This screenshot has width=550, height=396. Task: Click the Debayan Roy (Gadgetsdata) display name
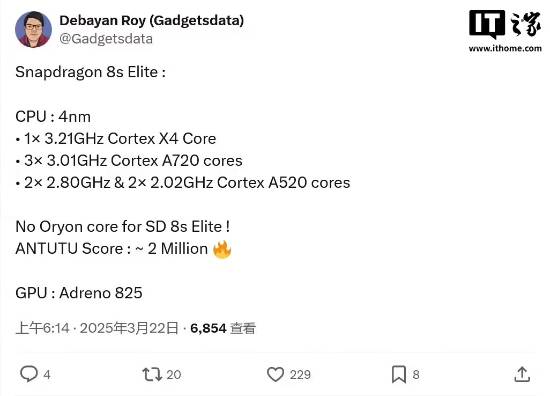pos(152,20)
